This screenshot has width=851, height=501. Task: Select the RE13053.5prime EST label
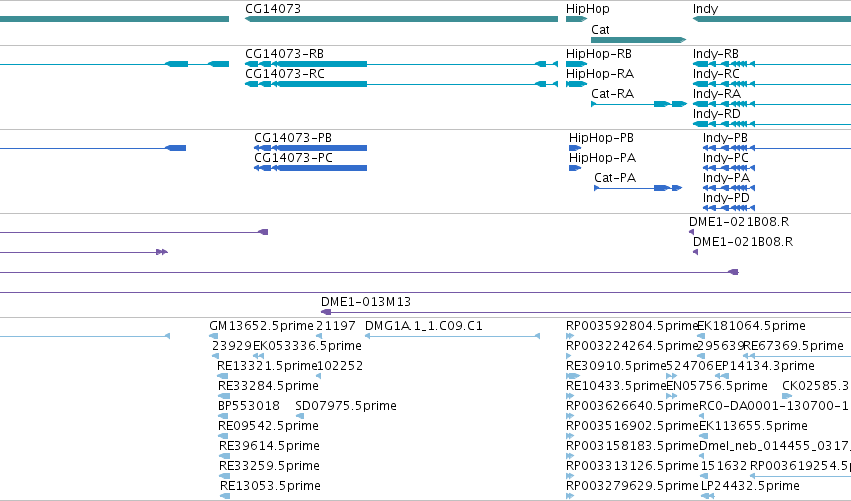pyautogui.click(x=270, y=486)
